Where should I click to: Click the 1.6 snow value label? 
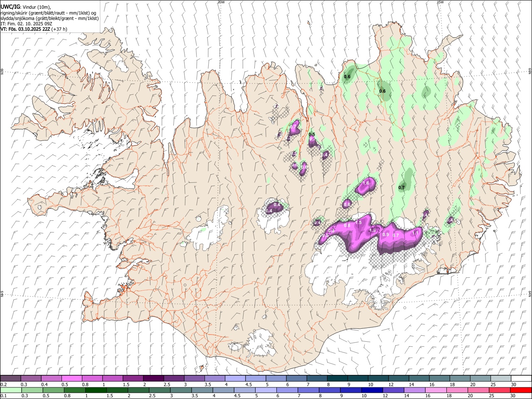[x=366, y=183]
